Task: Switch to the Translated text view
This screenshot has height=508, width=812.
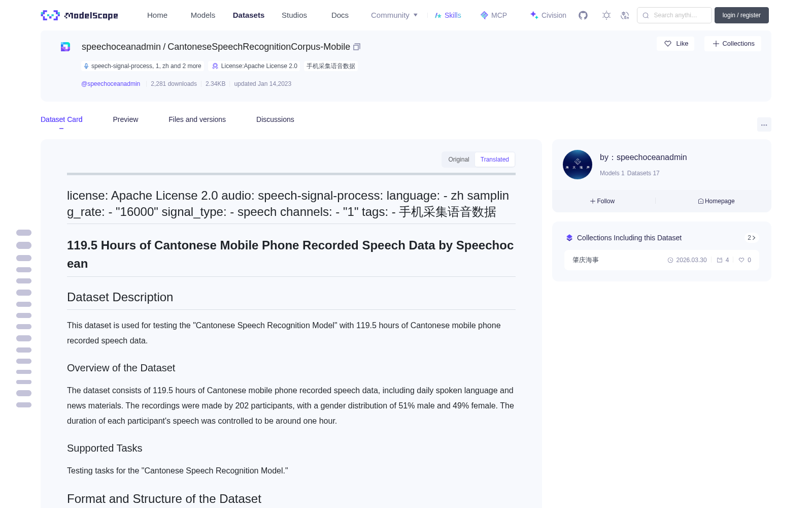Action: pos(495,160)
